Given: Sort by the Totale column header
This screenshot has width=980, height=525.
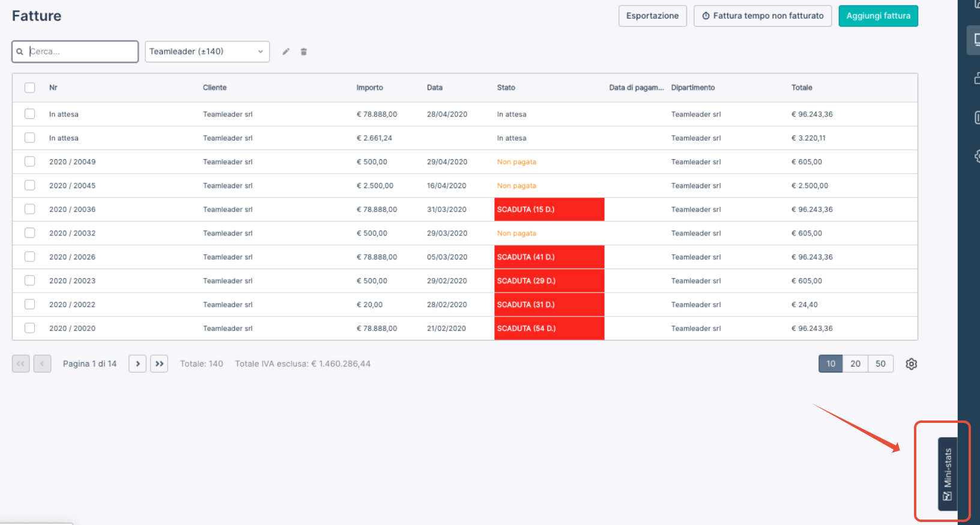Looking at the screenshot, I should click(802, 88).
